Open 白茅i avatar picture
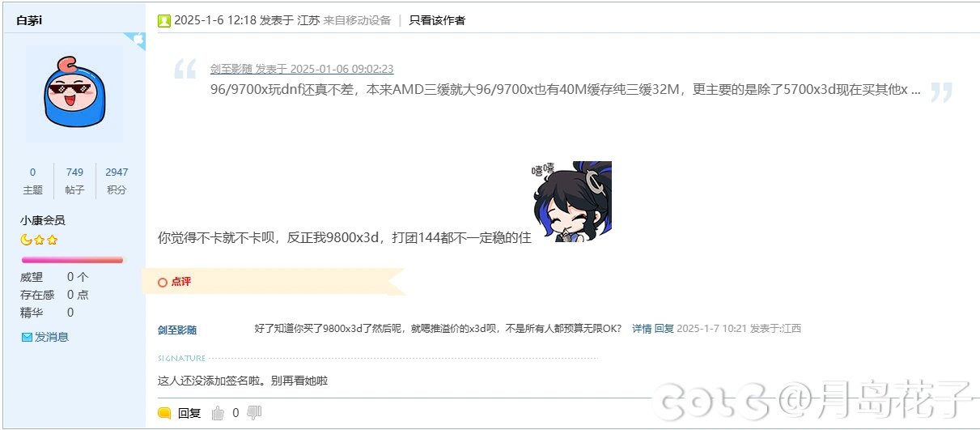 [x=74, y=93]
